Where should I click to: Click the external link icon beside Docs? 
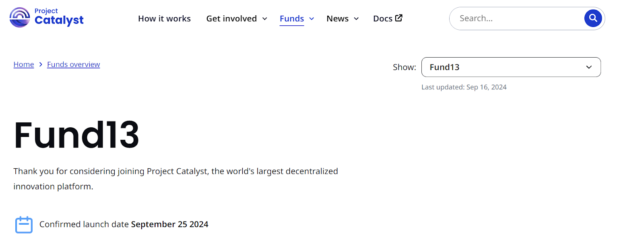[399, 18]
